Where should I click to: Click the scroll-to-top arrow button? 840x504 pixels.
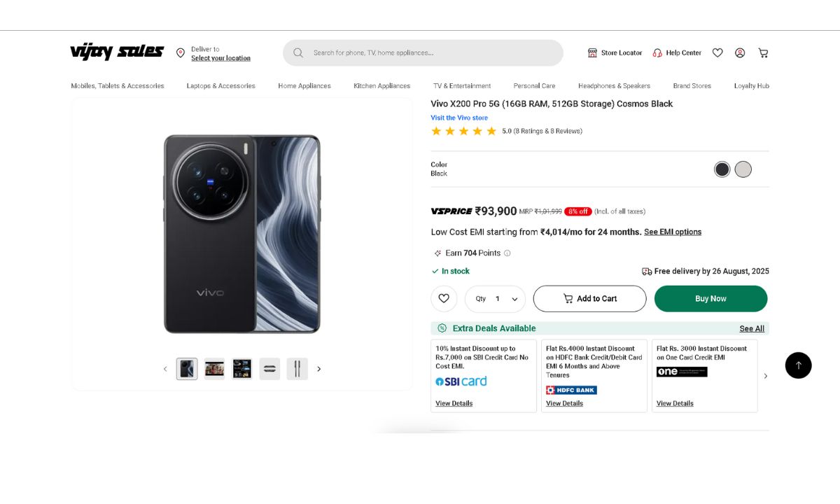point(798,365)
